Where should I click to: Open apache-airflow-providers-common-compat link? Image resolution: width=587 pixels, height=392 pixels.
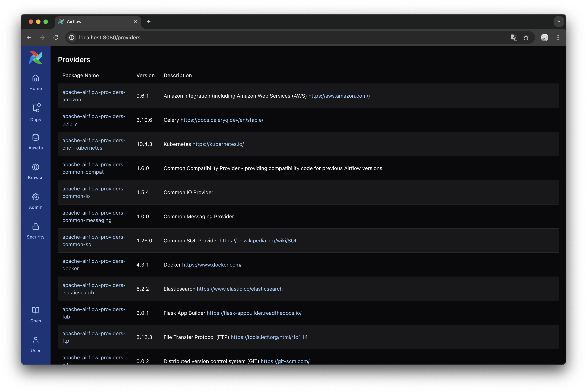click(x=94, y=168)
